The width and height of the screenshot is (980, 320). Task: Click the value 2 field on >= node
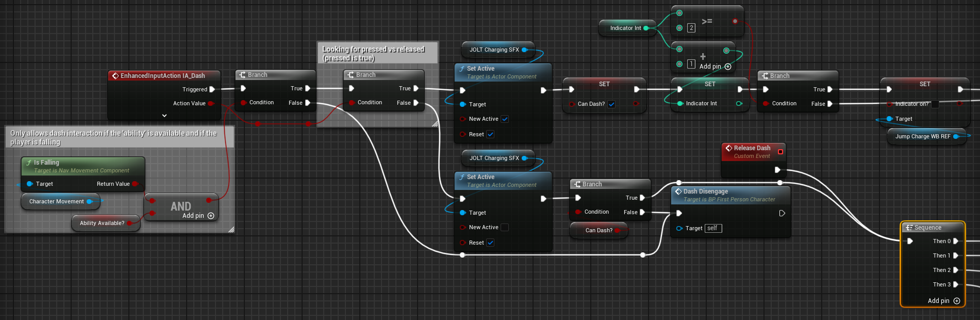691,28
